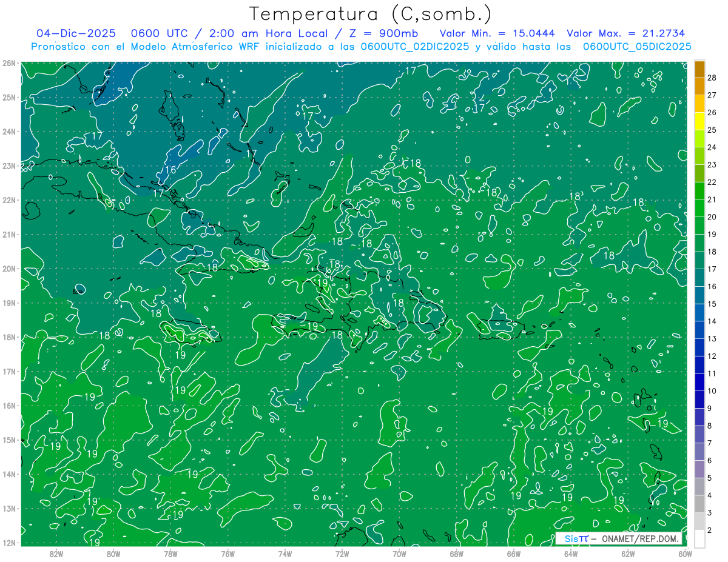Click color scale label "22"
This screenshot has height=562, width=728.
coord(712,182)
